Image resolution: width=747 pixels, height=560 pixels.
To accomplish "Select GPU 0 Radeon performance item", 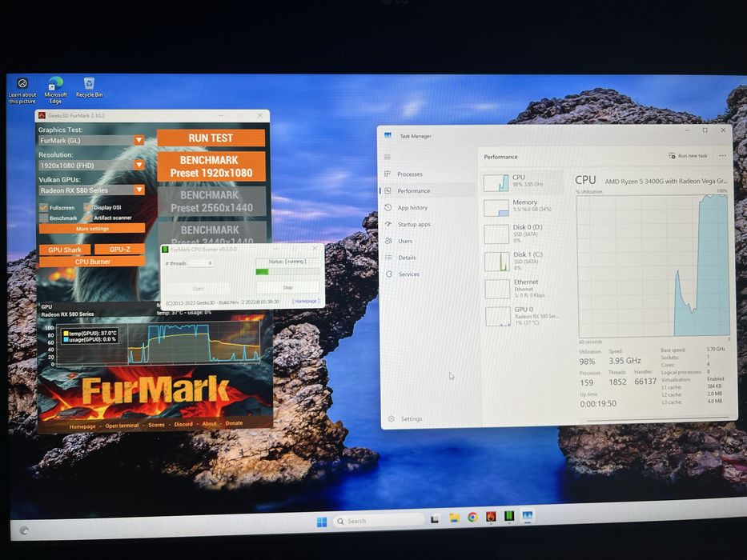I will [523, 316].
